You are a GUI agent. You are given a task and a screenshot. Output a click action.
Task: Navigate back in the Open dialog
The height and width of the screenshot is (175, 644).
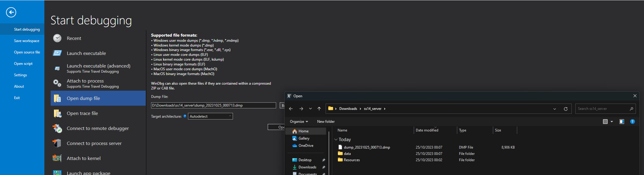tap(291, 109)
